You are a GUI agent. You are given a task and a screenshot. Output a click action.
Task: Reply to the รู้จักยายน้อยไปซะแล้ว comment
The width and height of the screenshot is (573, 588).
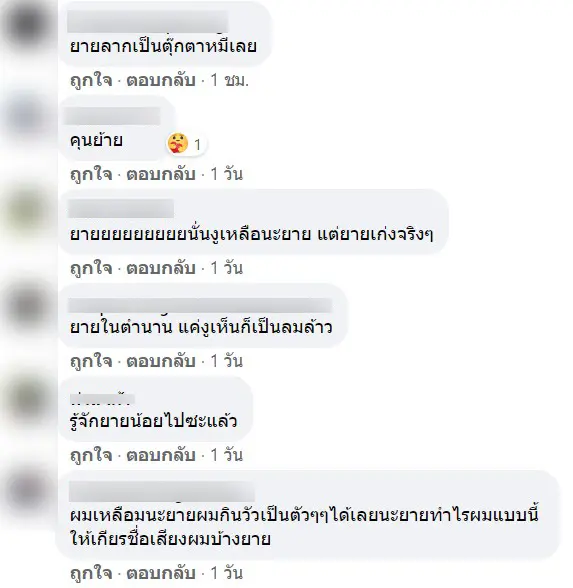coord(160,455)
